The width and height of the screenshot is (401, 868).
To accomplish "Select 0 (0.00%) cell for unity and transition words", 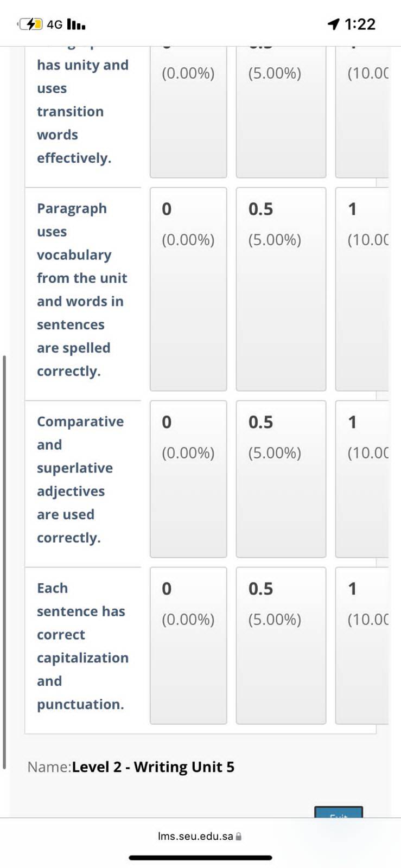I will (x=188, y=112).
